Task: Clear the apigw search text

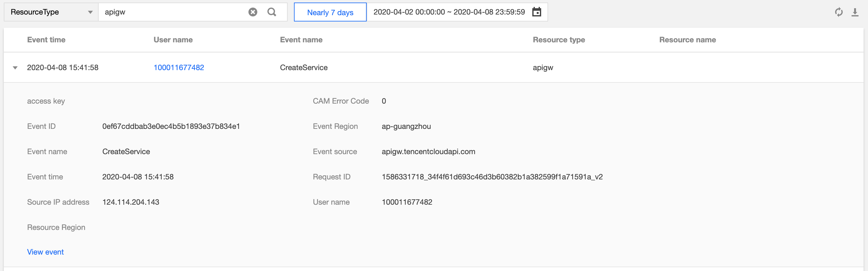Action: 253,12
